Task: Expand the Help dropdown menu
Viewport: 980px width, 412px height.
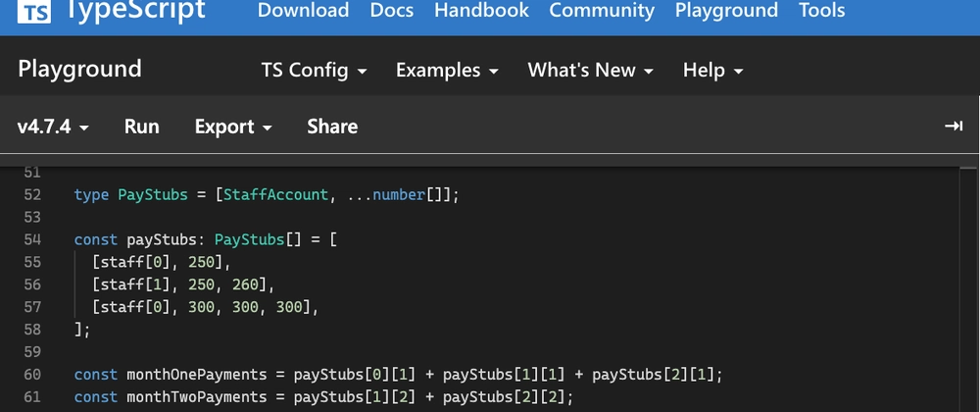Action: coord(712,71)
